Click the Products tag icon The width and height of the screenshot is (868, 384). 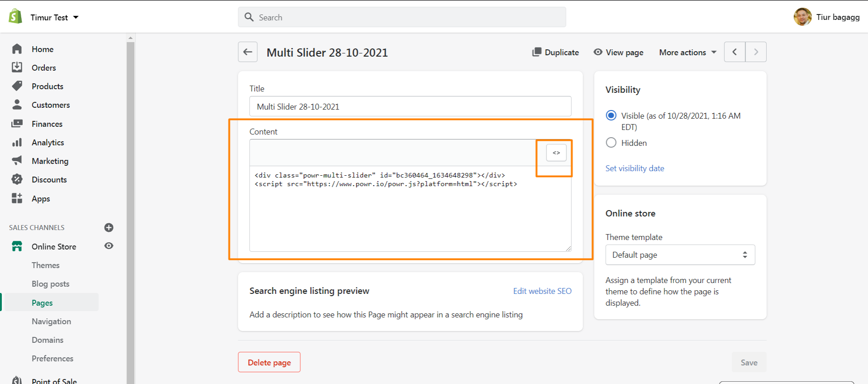(17, 86)
